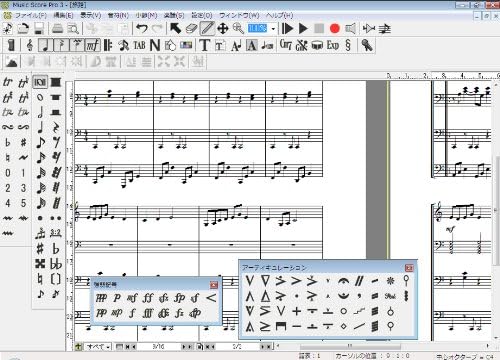
Task: Select the large N tool icon
Action: [x=155, y=45]
